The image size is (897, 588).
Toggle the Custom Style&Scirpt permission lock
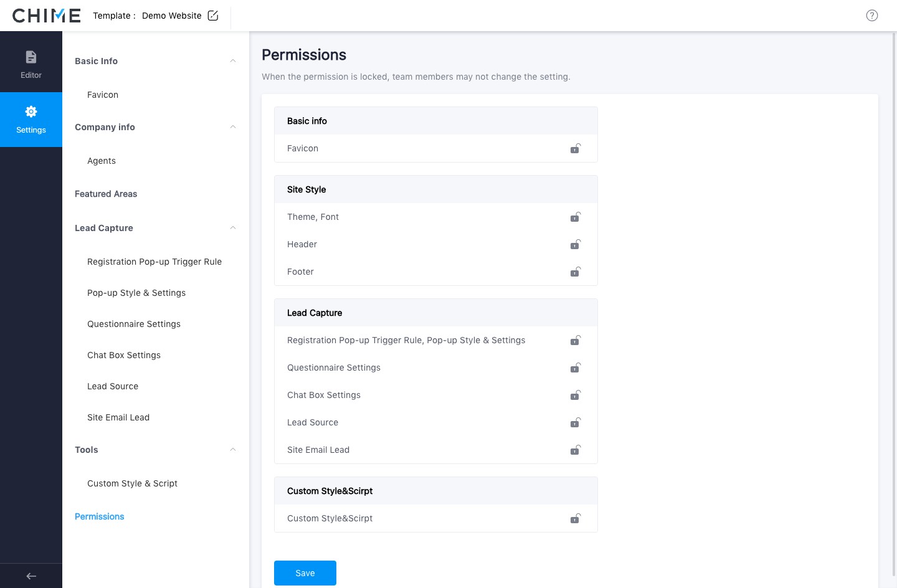click(576, 518)
